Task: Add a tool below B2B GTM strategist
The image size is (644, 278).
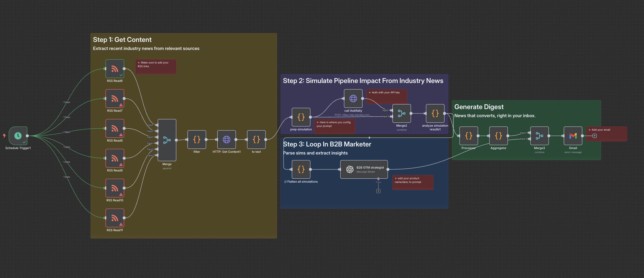Action: (x=378, y=191)
